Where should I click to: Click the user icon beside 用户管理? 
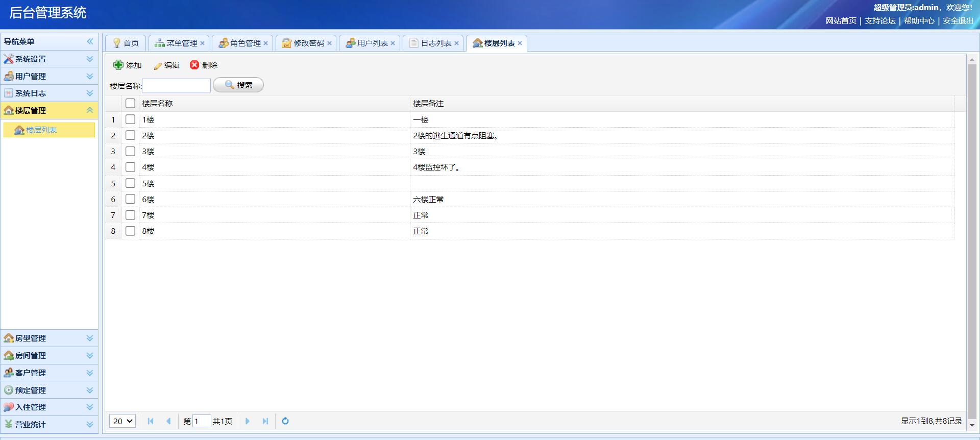9,76
